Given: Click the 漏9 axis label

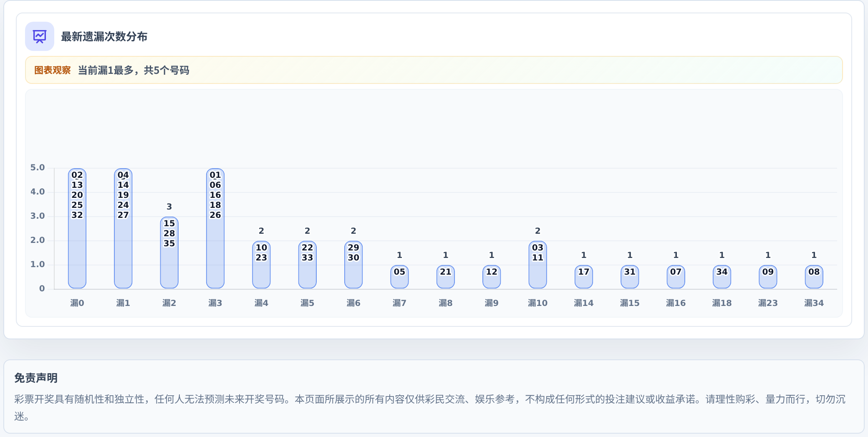Looking at the screenshot, I should (492, 303).
